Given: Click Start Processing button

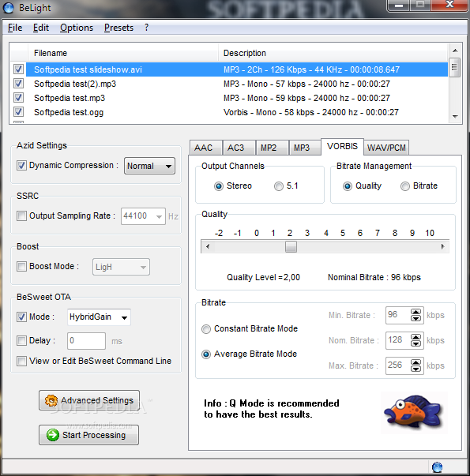Looking at the screenshot, I should [88, 435].
